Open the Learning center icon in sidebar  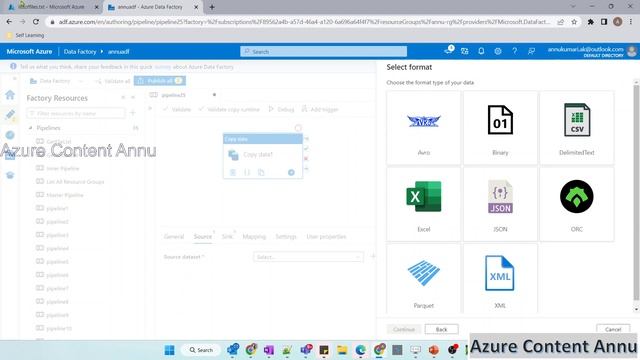click(10, 175)
